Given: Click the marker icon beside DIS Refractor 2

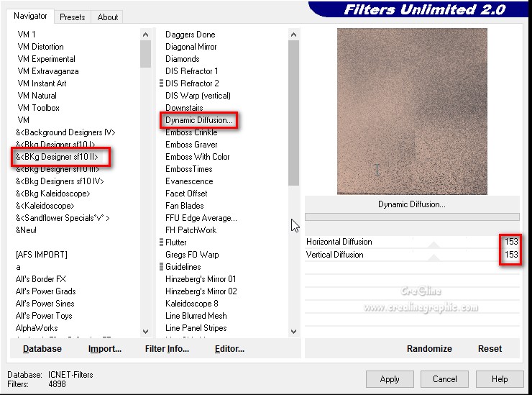Looking at the screenshot, I should [x=162, y=83].
